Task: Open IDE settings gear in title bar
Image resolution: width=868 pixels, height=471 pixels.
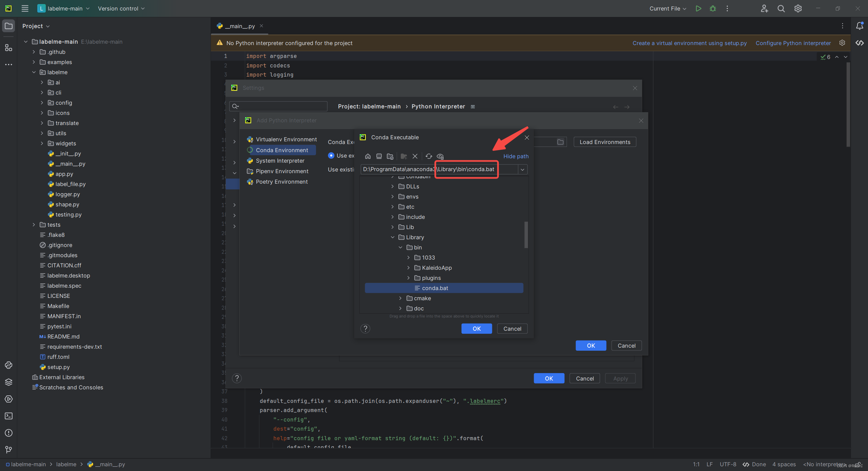Action: tap(798, 8)
